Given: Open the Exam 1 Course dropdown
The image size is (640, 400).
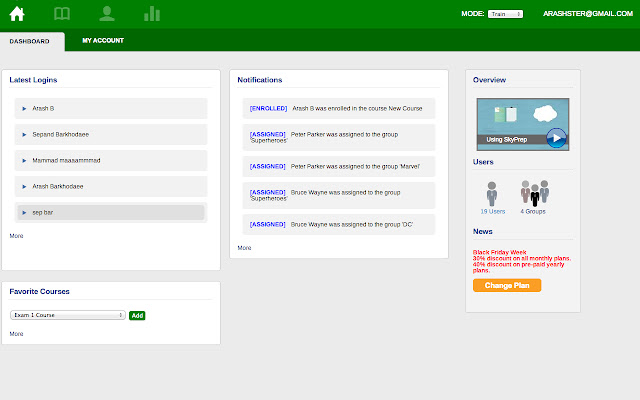Looking at the screenshot, I should (67, 315).
